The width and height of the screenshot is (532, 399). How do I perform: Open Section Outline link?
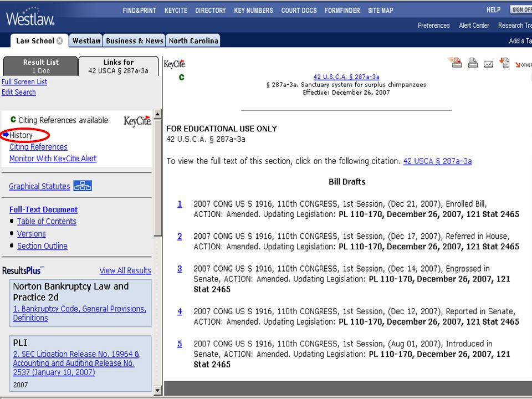[x=43, y=245]
